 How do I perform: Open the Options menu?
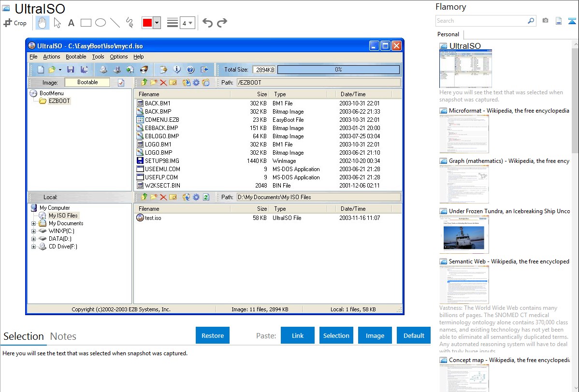click(x=118, y=57)
